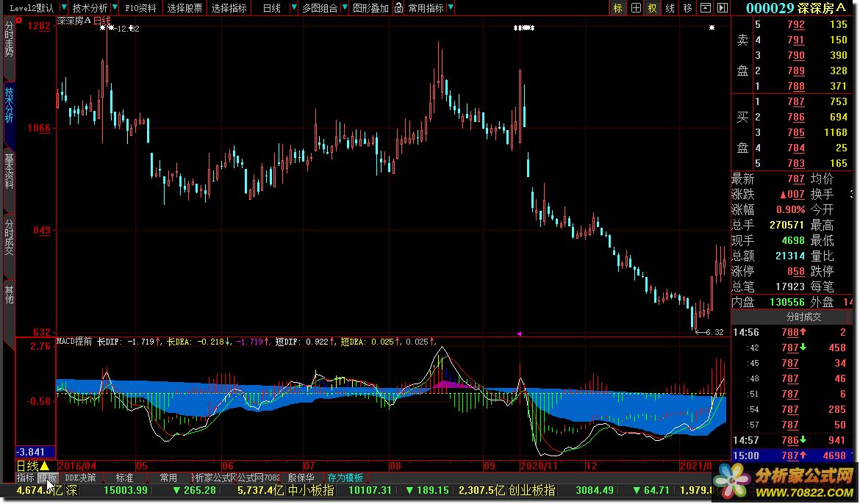The image size is (860, 504).
Task: Click 选择指标 in toolbar
Action: [x=229, y=7]
